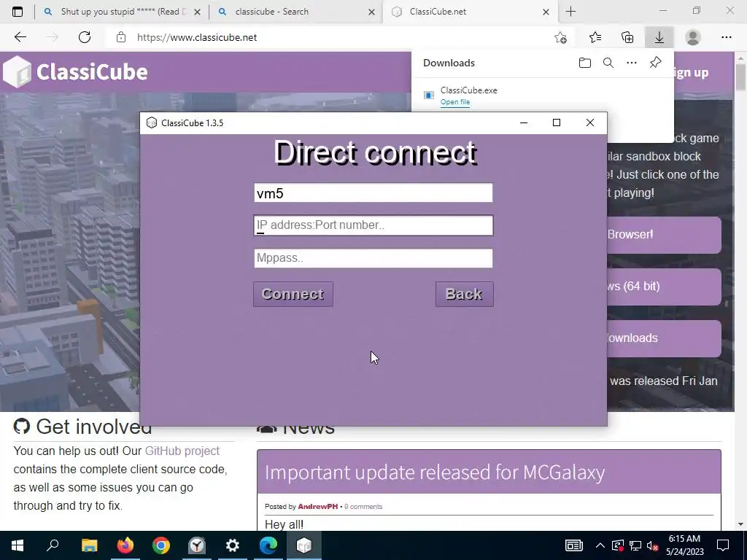Click the Sign up link in header
This screenshot has height=560, width=747.
pos(692,72)
